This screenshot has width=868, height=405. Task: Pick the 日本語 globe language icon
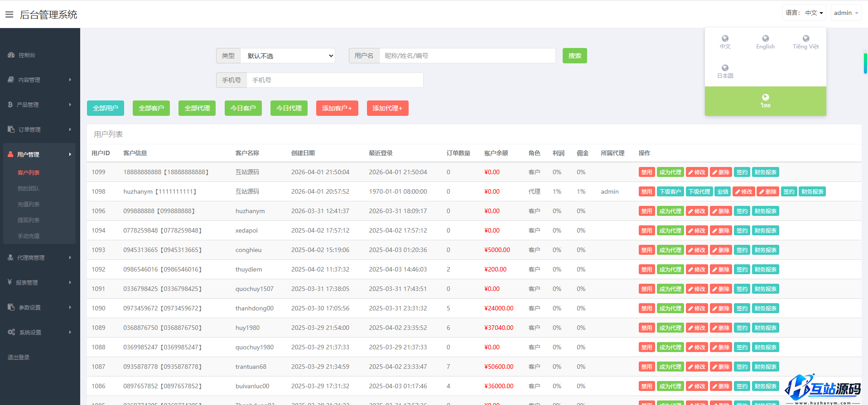[x=725, y=68]
